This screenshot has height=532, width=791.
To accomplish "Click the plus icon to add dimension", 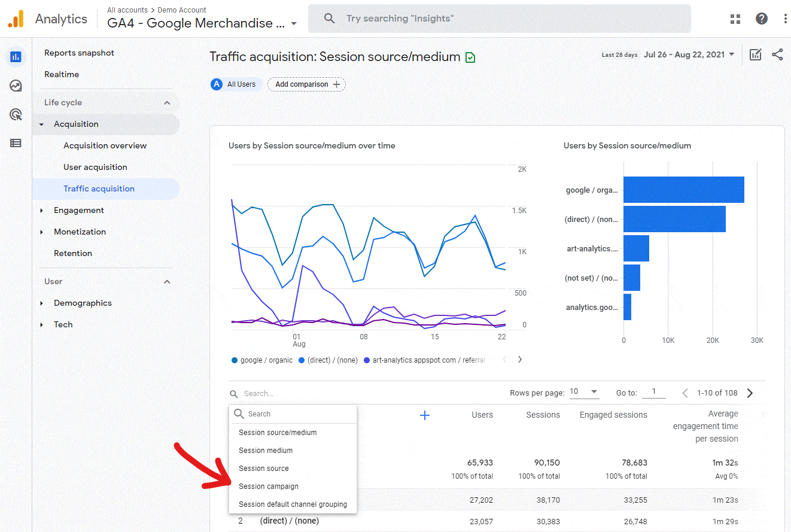I will 425,415.
